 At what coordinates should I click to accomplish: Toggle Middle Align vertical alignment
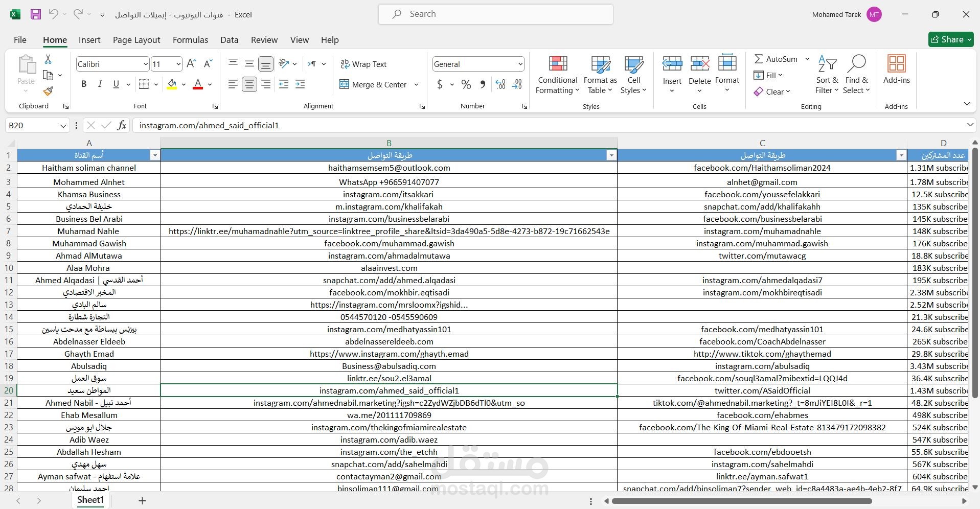(249, 64)
